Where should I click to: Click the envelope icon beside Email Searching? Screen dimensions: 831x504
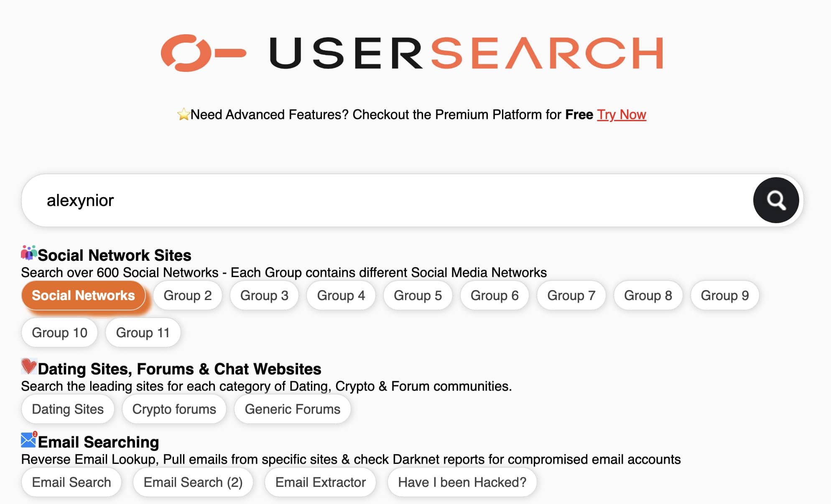click(29, 440)
